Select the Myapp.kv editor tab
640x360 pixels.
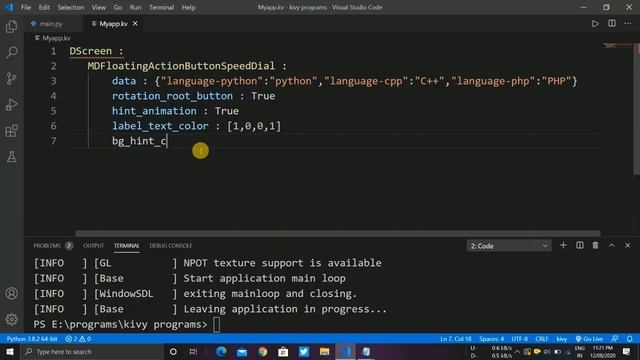tap(113, 24)
